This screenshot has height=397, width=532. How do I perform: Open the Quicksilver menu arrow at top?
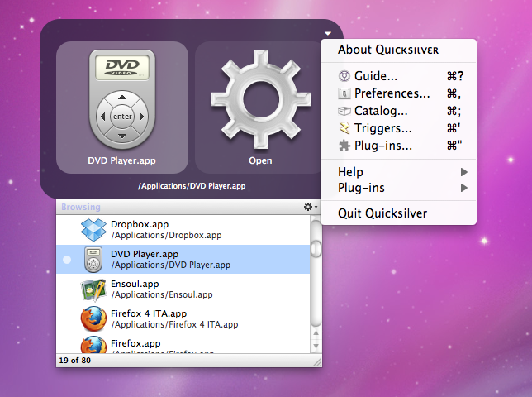pos(328,34)
